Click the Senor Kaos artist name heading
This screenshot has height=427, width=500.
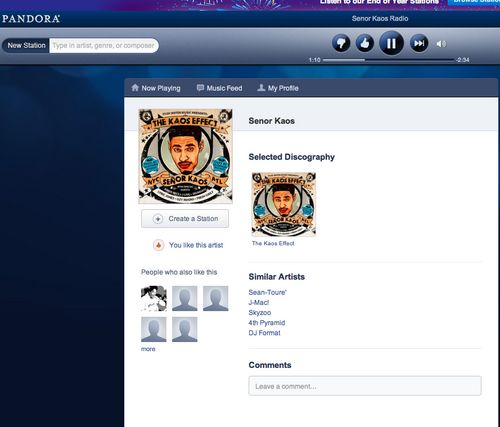click(272, 121)
